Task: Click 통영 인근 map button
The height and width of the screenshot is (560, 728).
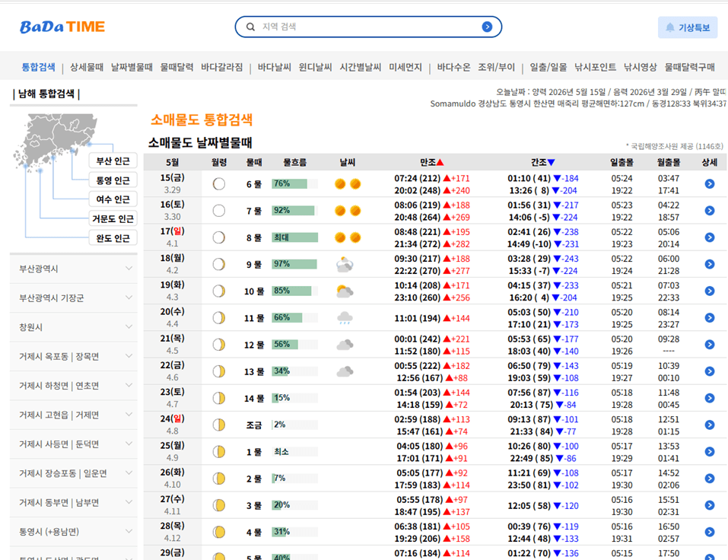Action: (x=113, y=180)
